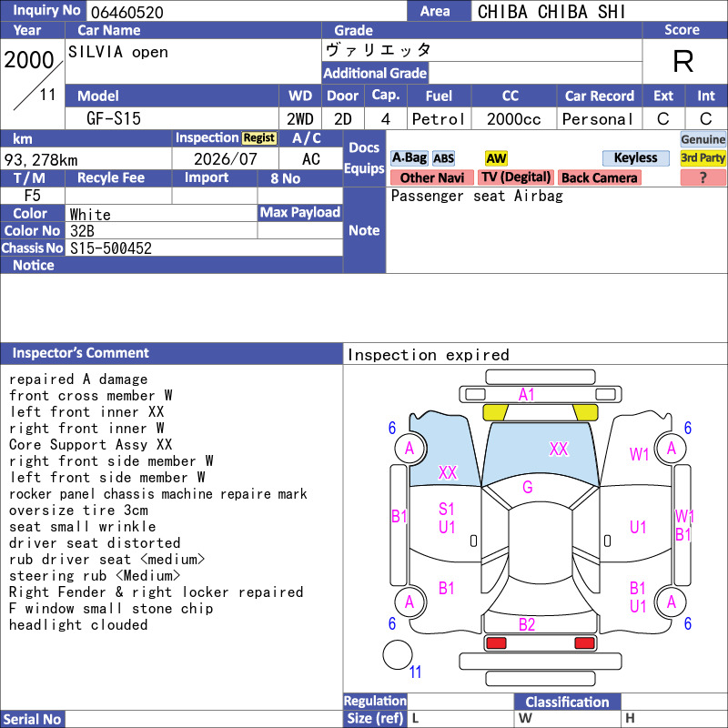Click the TV (Degital) badge

coord(516,177)
